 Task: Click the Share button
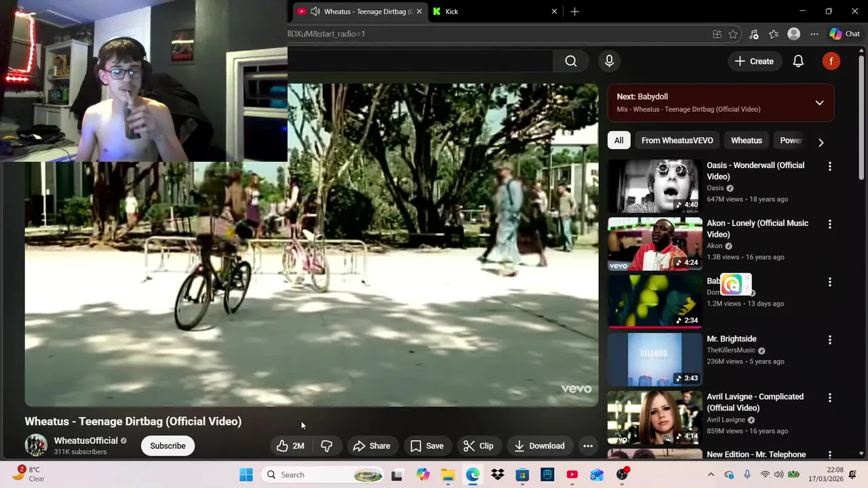pyautogui.click(x=372, y=445)
